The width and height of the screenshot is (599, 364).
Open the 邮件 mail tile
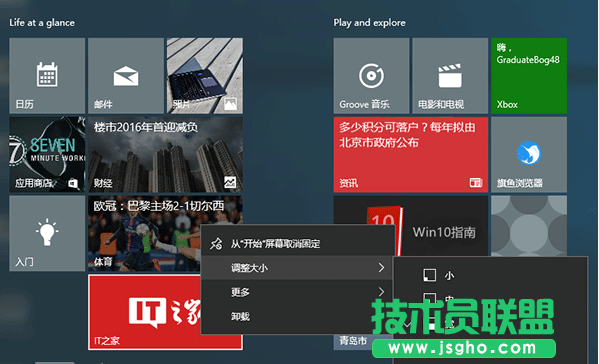click(x=126, y=75)
